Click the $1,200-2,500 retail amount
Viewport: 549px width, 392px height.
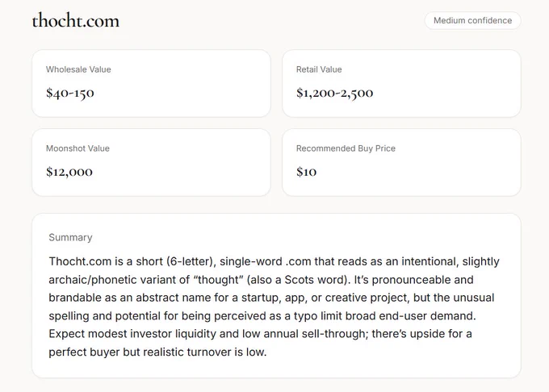(335, 93)
